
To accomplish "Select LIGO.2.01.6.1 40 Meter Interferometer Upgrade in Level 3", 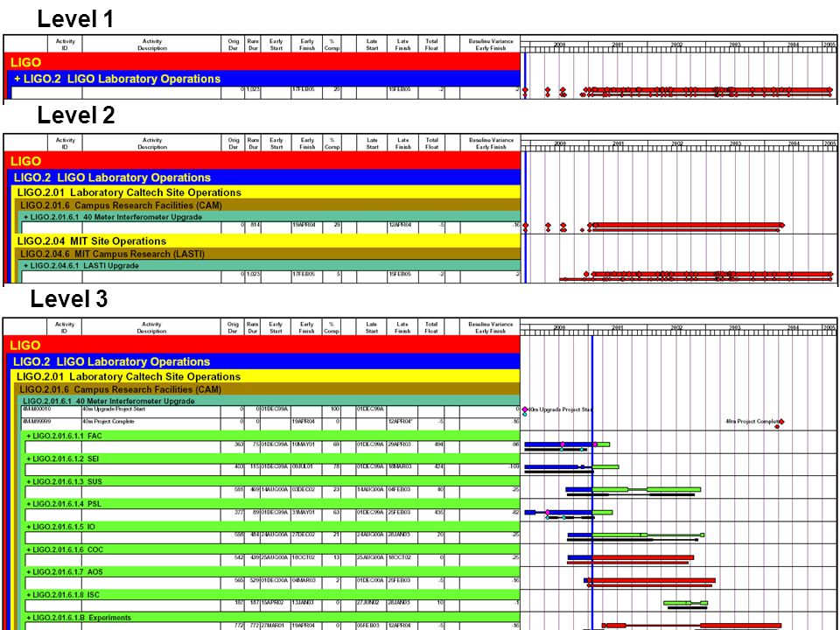I will coord(270,401).
